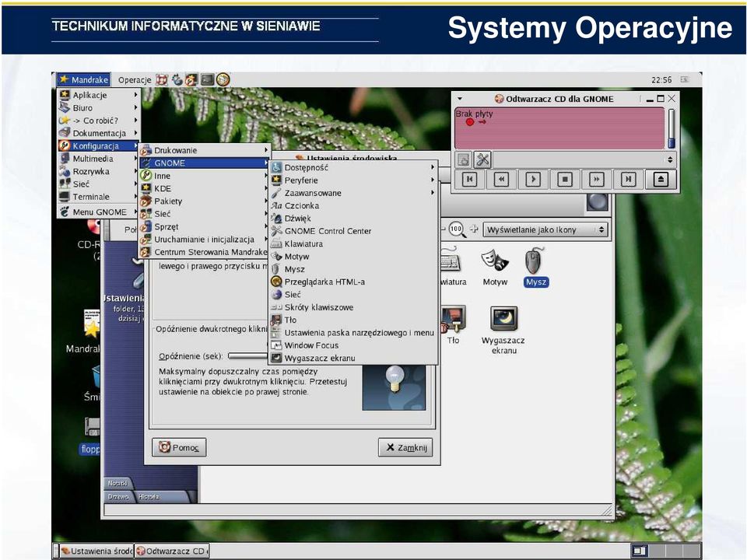Image resolution: width=747 pixels, height=560 pixels.
Task: Click the Motyw theatre masks icon
Action: click(x=495, y=261)
